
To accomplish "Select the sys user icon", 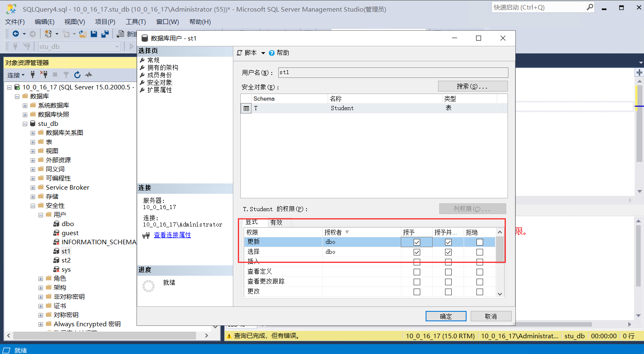I will (56, 269).
